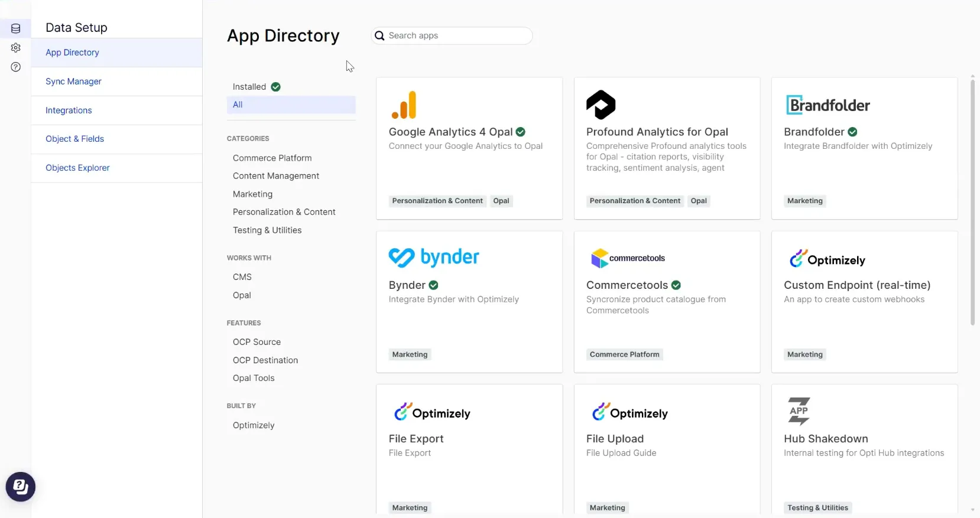Open Sync Manager in the sidebar
The width and height of the screenshot is (980, 518).
pyautogui.click(x=116, y=82)
